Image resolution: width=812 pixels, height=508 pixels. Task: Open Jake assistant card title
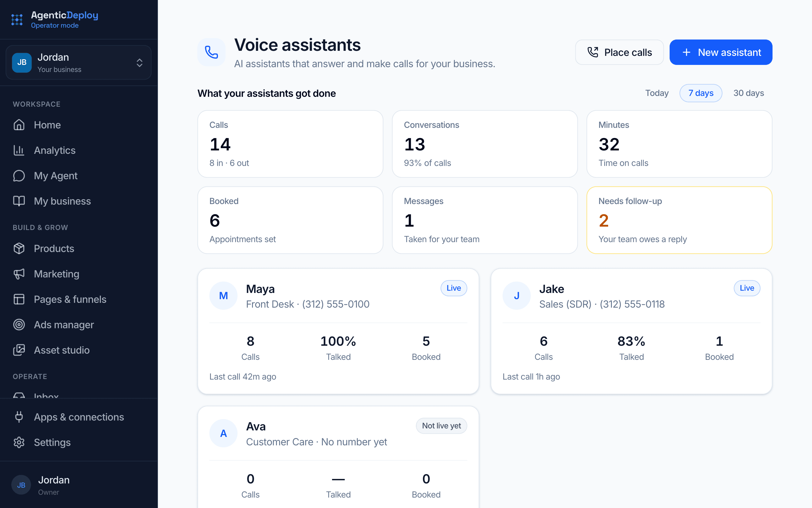click(x=551, y=289)
